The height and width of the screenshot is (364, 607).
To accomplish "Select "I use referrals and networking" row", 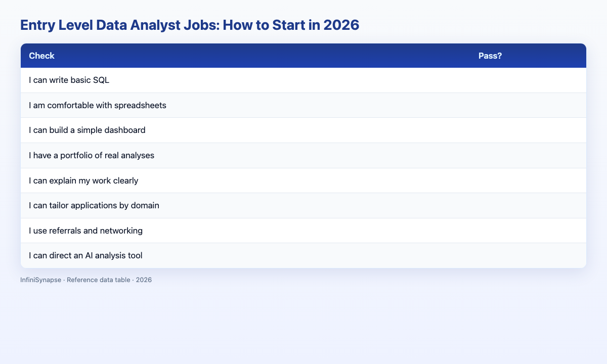I will 303,231.
